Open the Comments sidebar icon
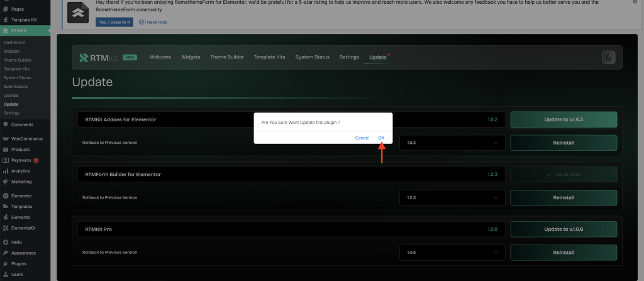Screen dimensions: 644x281 [5, 124]
